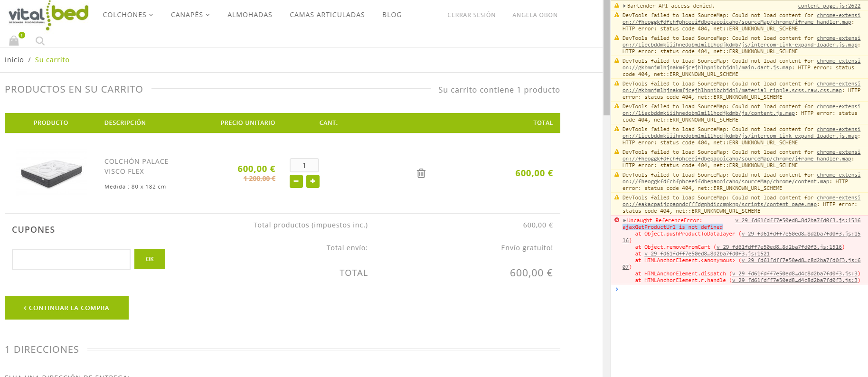Click Inicio breadcrumb link
Image resolution: width=868 pixels, height=377 pixels.
pyautogui.click(x=14, y=60)
